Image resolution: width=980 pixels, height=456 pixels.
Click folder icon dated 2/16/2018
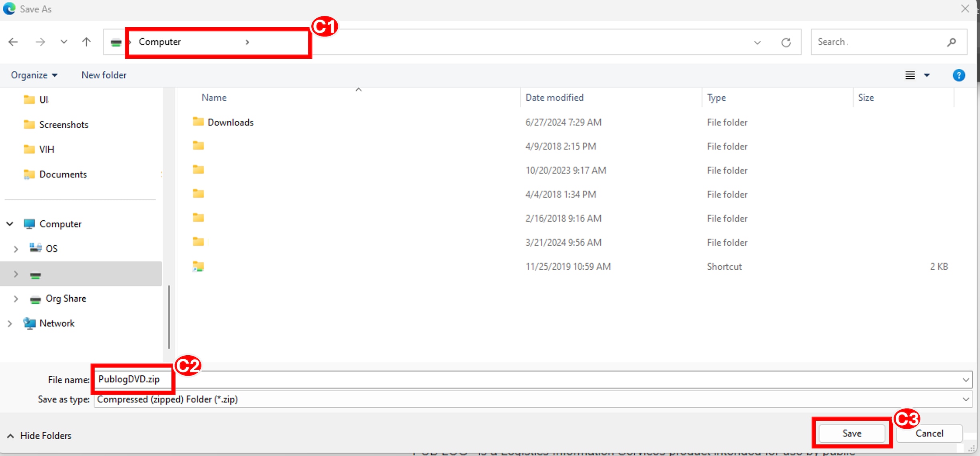tap(198, 217)
